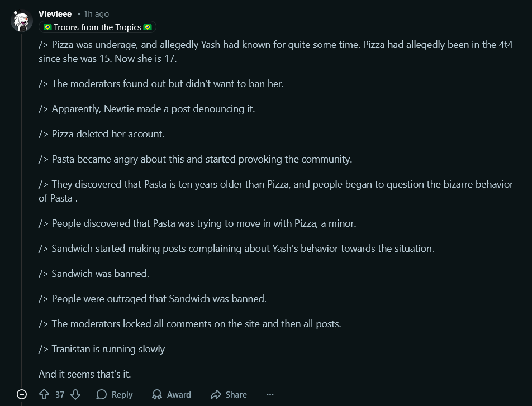
Task: Open the Vlevleee username profile link
Action: 55,14
